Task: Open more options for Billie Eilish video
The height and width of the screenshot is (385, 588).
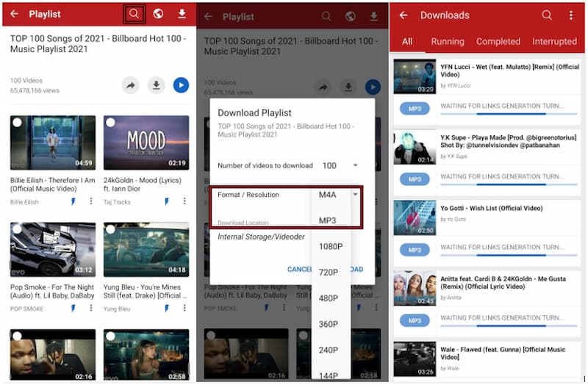Action: (90, 201)
